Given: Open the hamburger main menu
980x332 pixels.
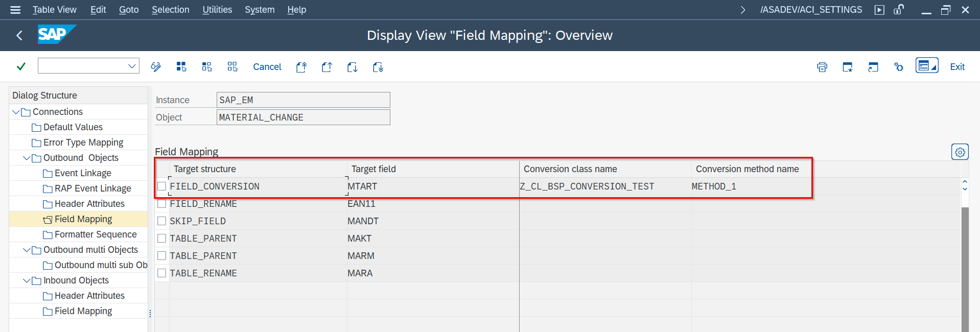Looking at the screenshot, I should (15, 10).
